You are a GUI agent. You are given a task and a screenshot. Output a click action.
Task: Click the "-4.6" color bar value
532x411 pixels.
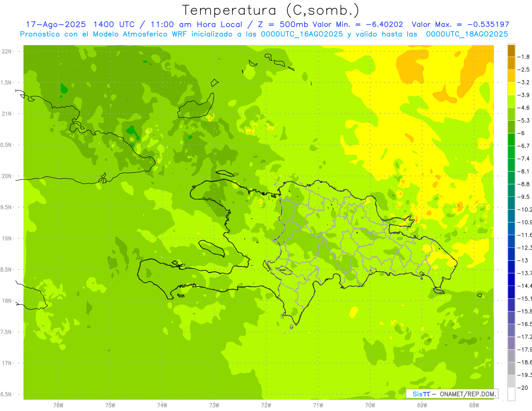(x=524, y=108)
